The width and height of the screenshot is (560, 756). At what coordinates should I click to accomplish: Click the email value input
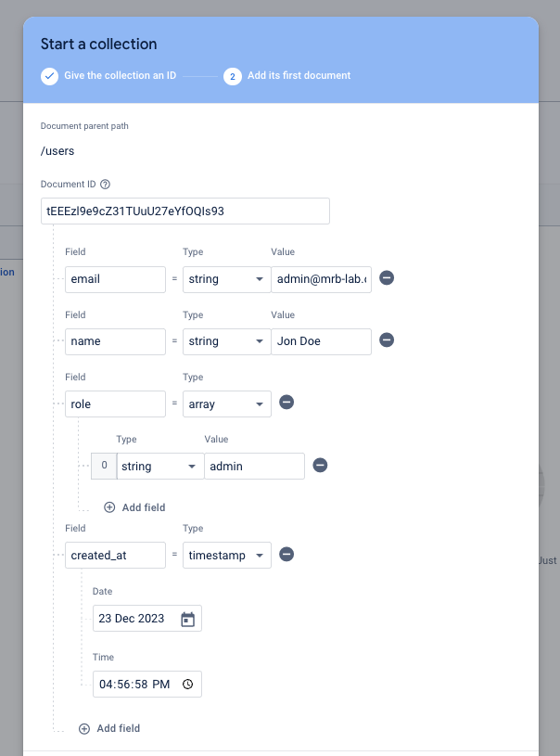point(321,278)
